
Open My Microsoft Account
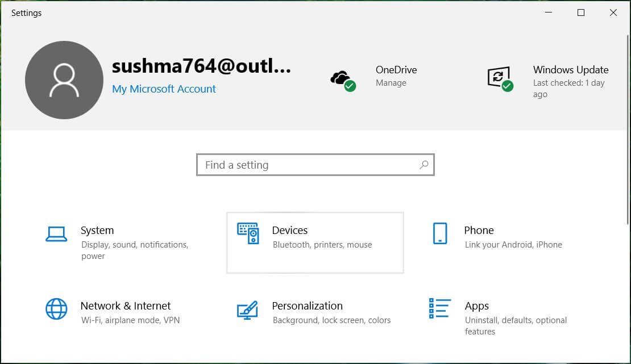pyautogui.click(x=164, y=89)
